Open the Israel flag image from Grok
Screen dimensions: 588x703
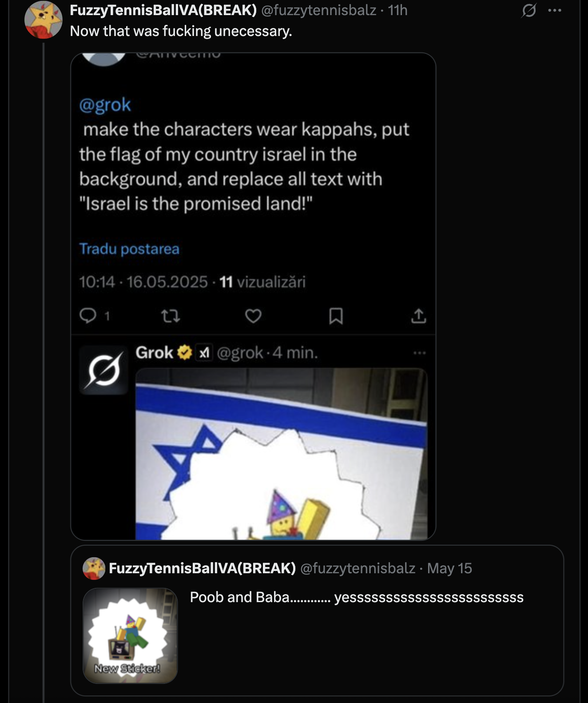pyautogui.click(x=281, y=453)
